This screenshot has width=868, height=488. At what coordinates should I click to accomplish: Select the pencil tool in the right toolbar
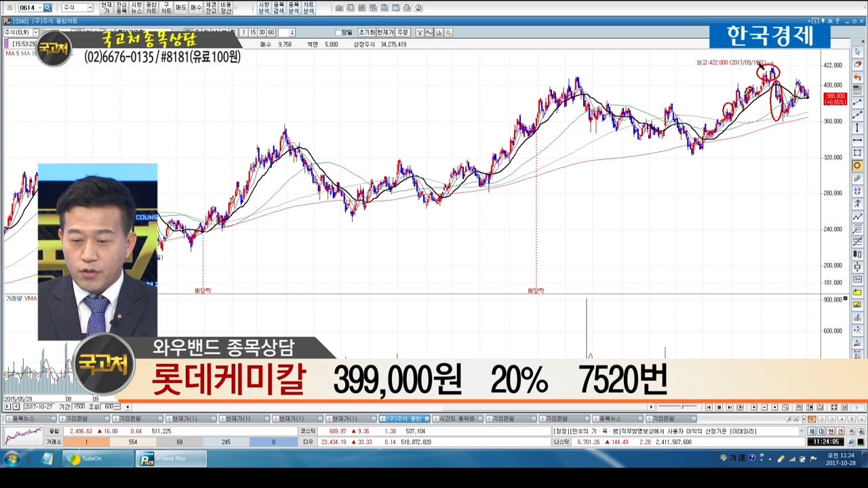[858, 178]
